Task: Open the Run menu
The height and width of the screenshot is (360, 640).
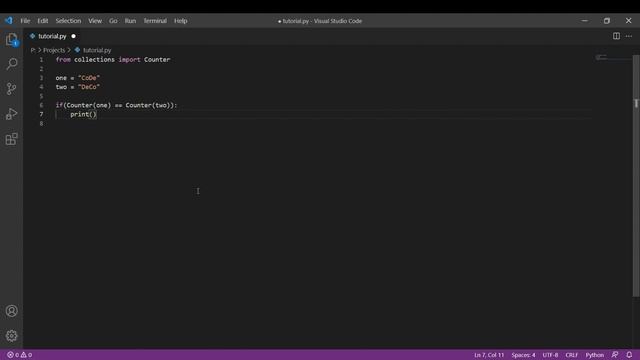Action: tap(130, 21)
